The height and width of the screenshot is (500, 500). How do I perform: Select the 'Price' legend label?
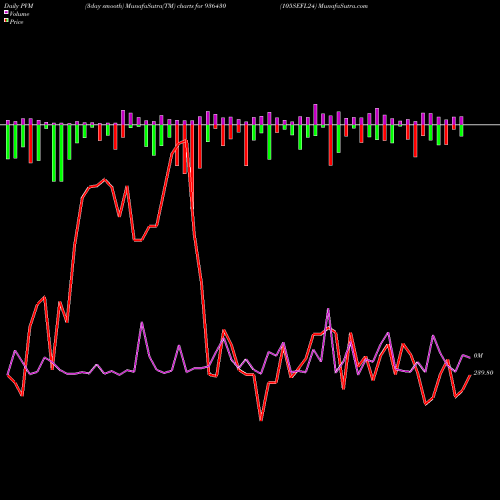(16, 22)
